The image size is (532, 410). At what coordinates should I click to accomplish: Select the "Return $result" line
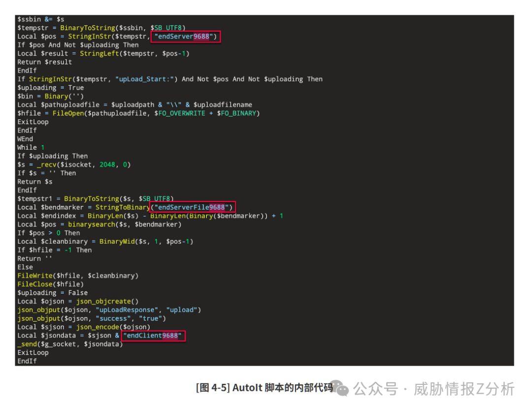click(44, 62)
